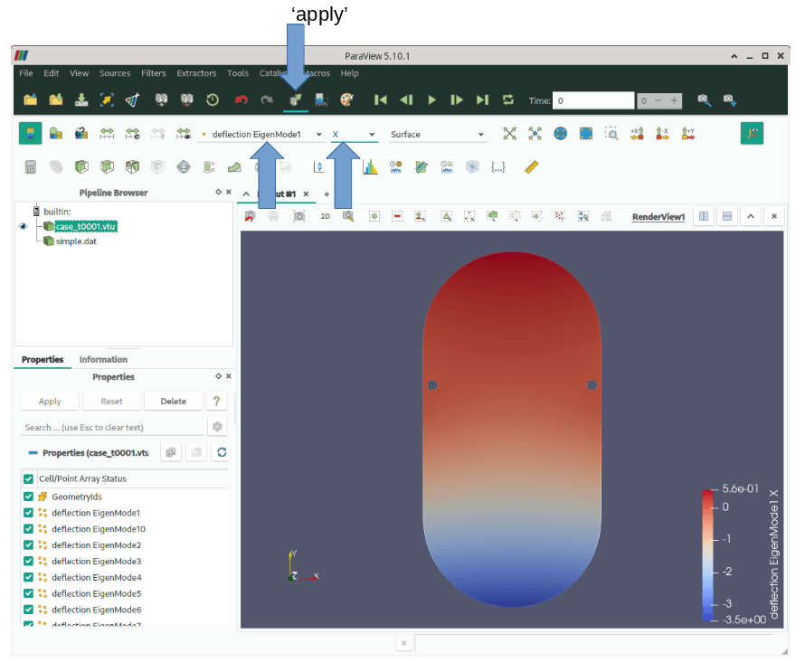Split the RenderView1 horizontally icon
Image resolution: width=805 pixels, height=672 pixels.
[x=704, y=216]
